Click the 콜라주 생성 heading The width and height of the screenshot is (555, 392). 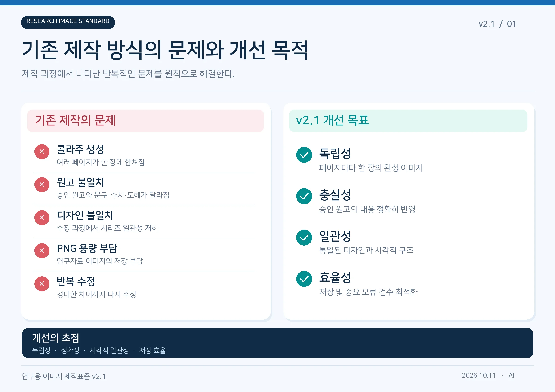point(80,149)
